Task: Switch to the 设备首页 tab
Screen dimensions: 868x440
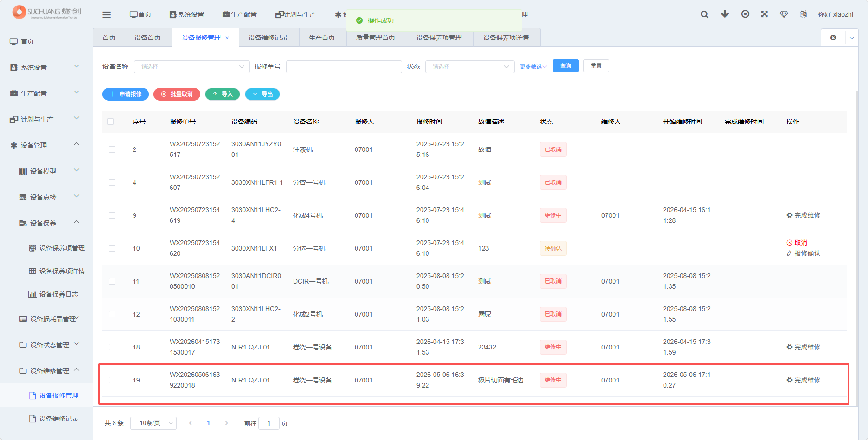Action: pyautogui.click(x=147, y=38)
